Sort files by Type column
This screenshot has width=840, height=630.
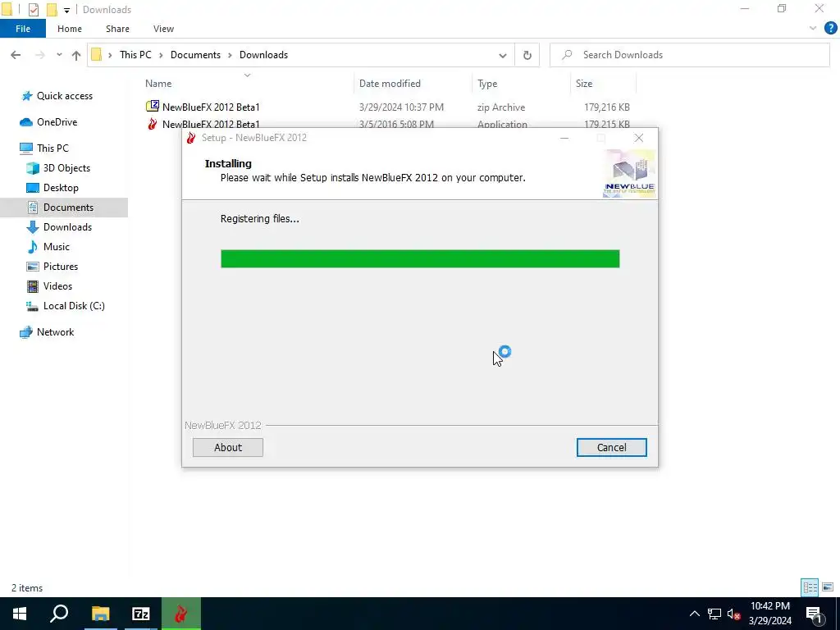[487, 84]
